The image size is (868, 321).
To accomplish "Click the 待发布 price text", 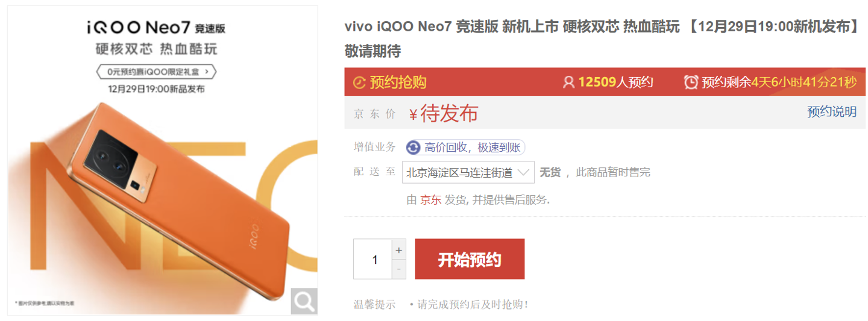I will 449,113.
